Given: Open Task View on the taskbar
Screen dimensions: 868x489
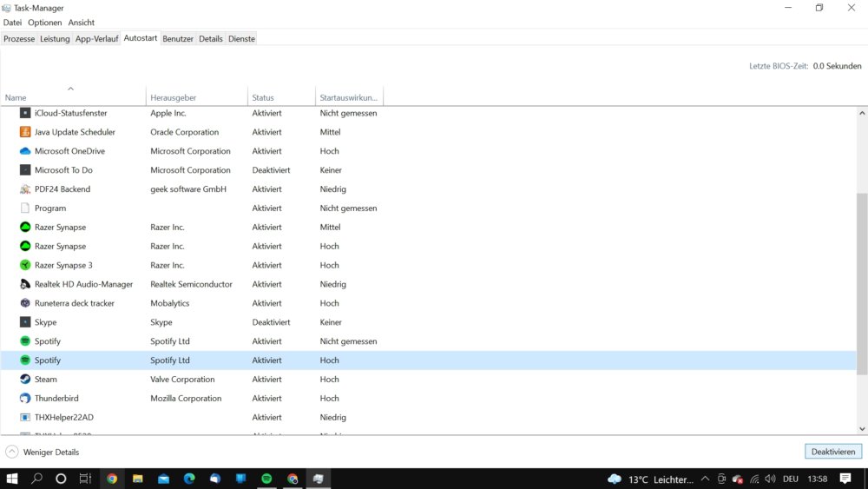Looking at the screenshot, I should pyautogui.click(x=85, y=479).
